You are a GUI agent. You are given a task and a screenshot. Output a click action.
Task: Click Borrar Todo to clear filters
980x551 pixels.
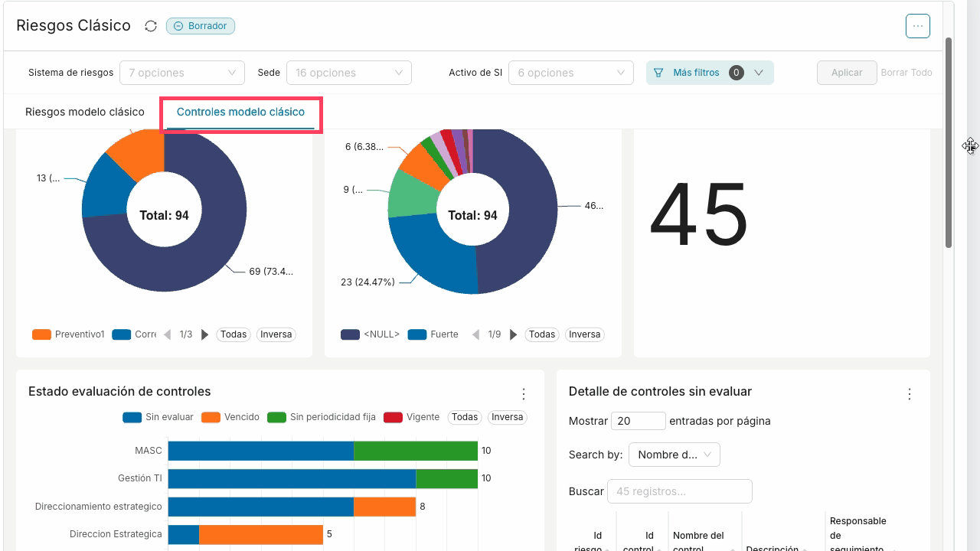(x=906, y=73)
